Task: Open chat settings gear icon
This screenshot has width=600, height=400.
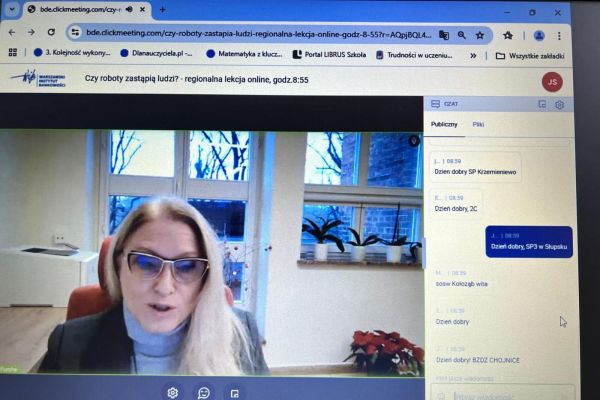Action: click(559, 105)
